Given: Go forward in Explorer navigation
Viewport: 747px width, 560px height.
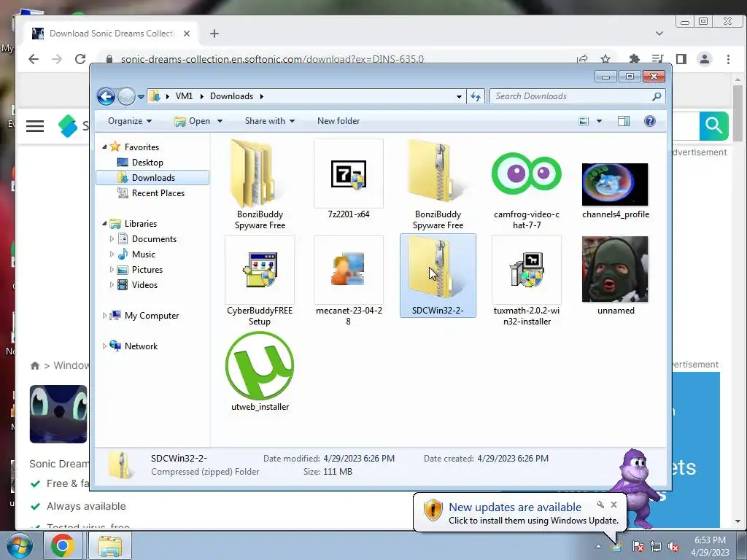Looking at the screenshot, I should 126,97.
